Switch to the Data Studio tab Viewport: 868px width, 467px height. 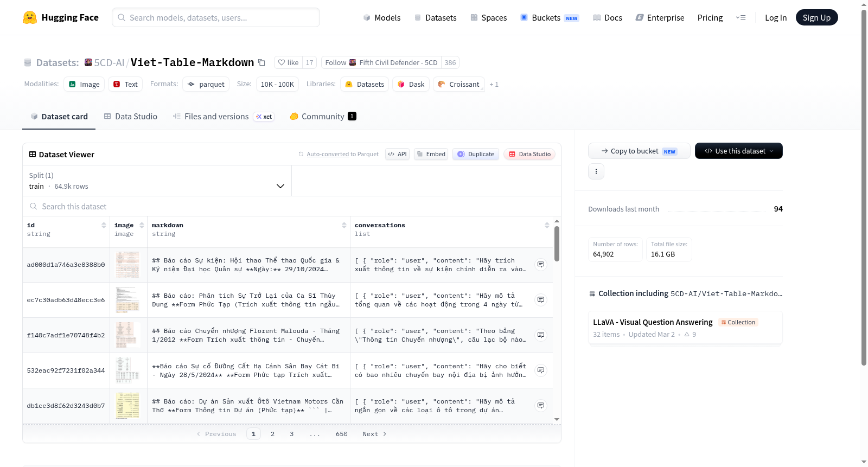coord(131,116)
